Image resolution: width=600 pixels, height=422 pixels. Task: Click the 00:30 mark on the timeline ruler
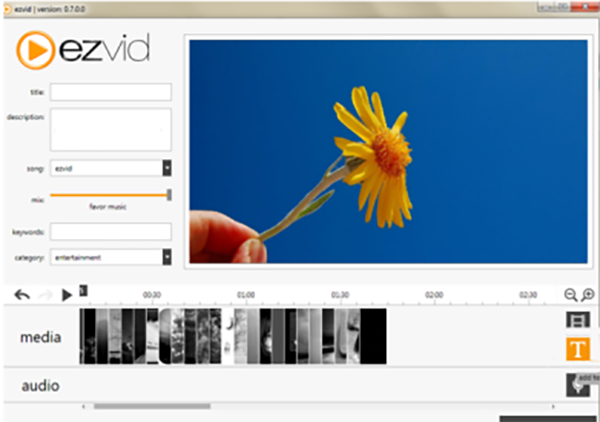tap(152, 295)
